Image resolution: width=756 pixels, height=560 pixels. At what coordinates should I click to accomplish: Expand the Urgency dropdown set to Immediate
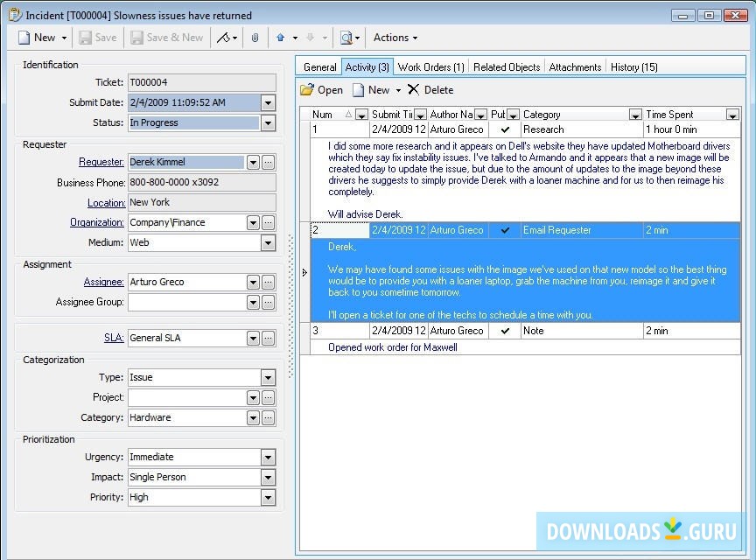[269, 457]
